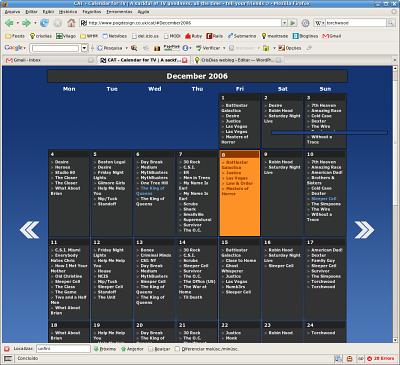Image resolution: width=400 pixels, height=365 pixels.
Task: Click in the Google toolbar search field
Action: [55, 48]
